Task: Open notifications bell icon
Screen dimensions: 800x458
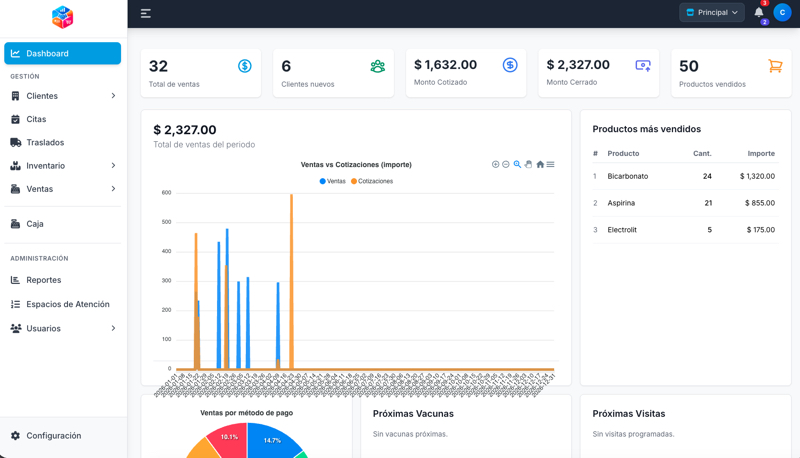Action: pos(759,12)
